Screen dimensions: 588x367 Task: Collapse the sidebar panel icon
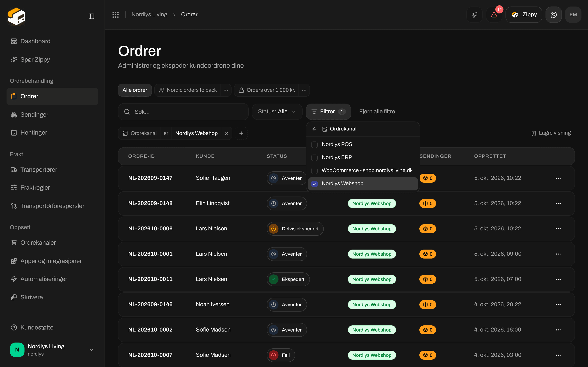[x=91, y=16]
